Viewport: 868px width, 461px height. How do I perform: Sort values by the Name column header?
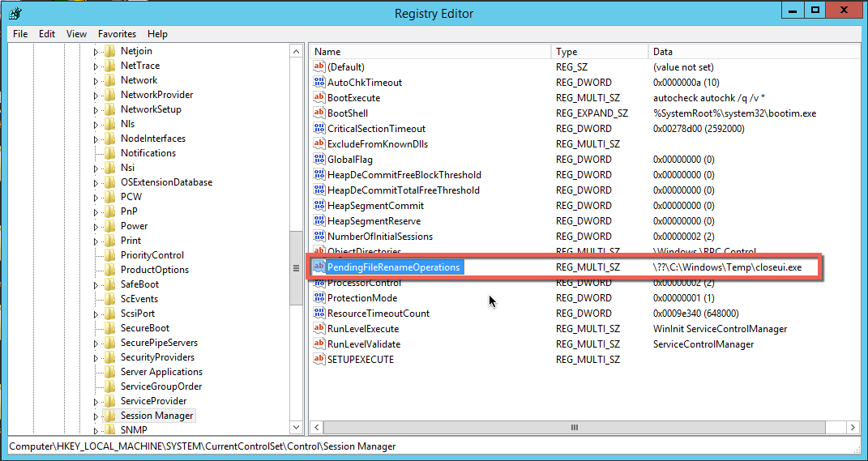tap(430, 51)
